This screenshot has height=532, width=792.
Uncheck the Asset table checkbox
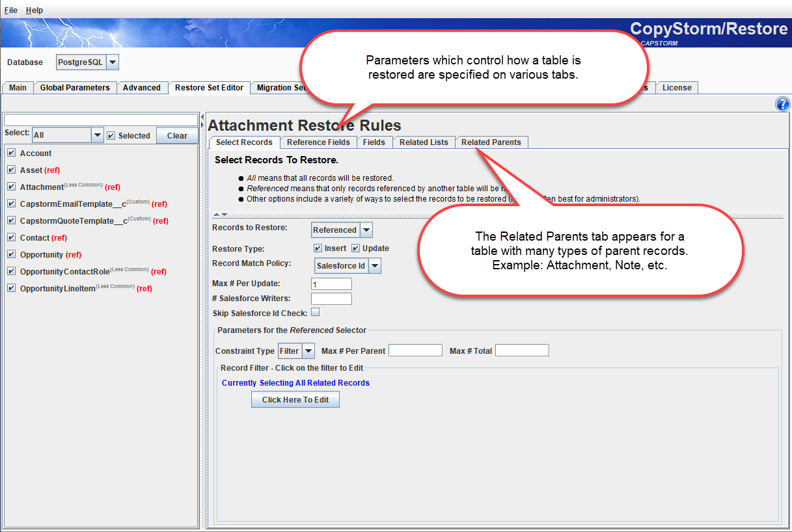point(11,170)
